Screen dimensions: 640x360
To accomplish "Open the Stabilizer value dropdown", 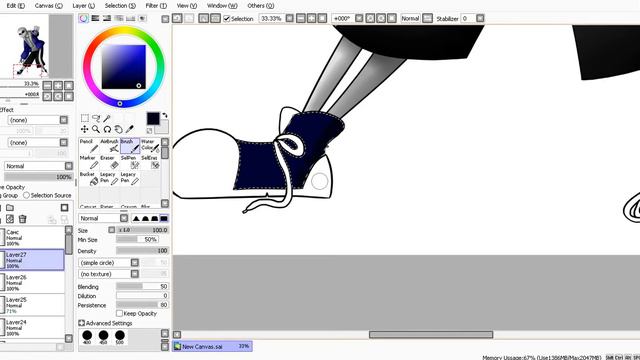I will coord(480,18).
